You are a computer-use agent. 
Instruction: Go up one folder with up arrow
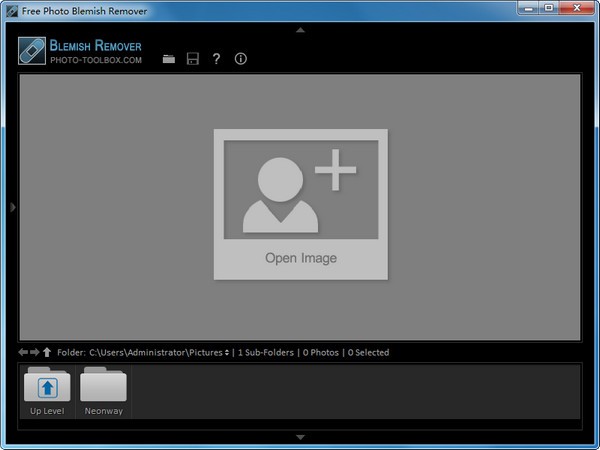(47, 352)
